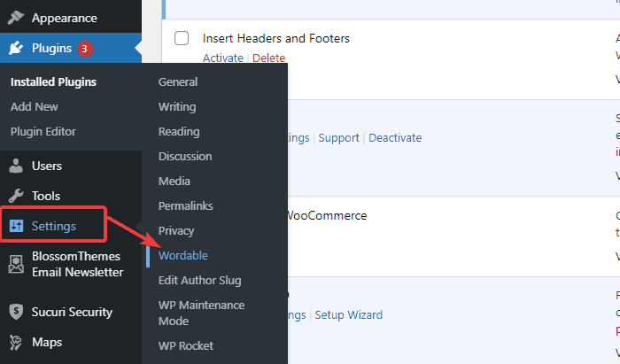
Task: Select Add New plugin submenu
Action: click(x=34, y=106)
